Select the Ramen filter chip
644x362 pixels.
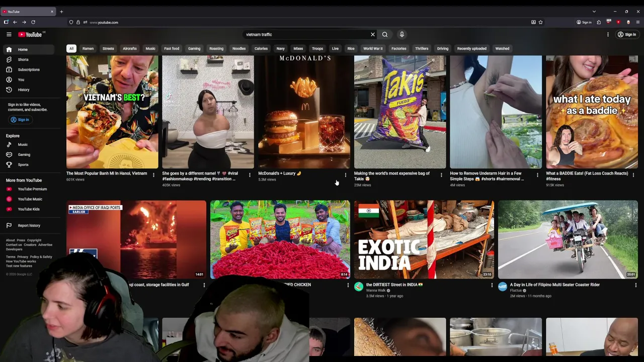88,48
